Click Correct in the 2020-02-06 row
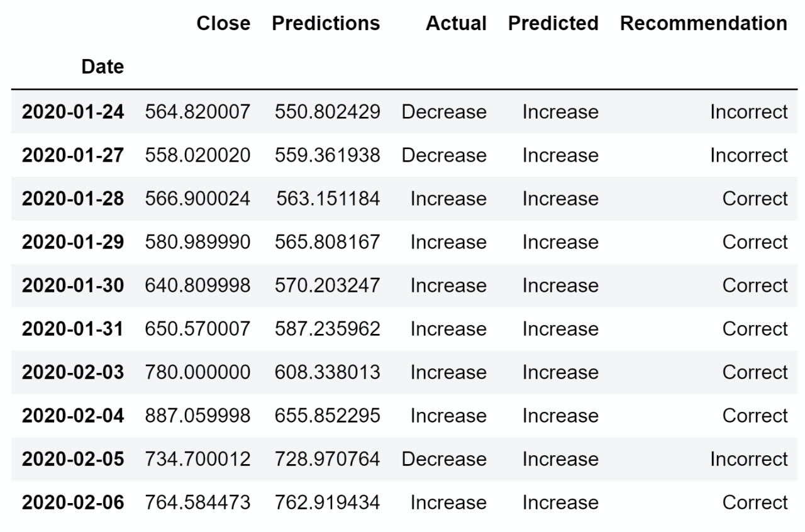 (755, 502)
